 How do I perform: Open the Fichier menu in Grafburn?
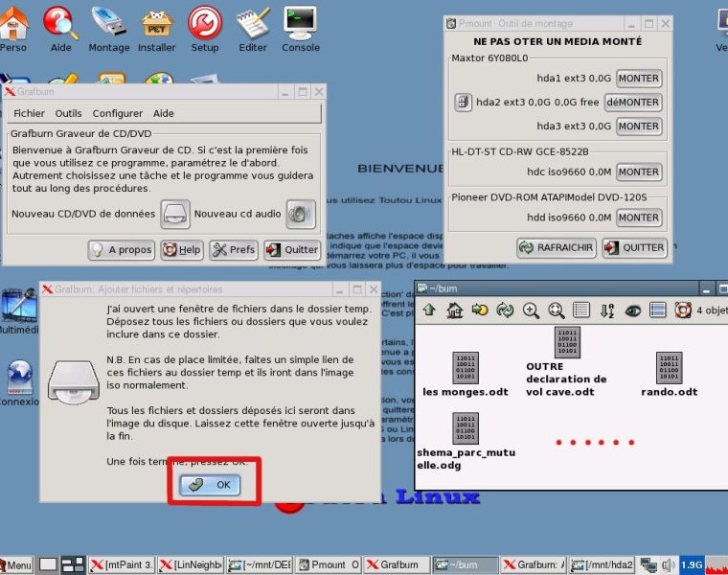29,113
